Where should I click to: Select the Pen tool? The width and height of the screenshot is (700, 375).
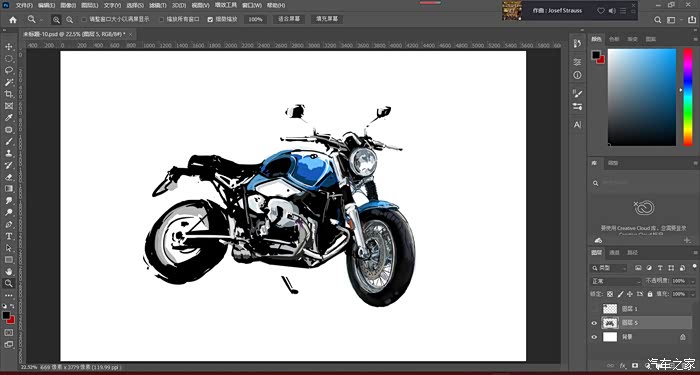pos(8,224)
